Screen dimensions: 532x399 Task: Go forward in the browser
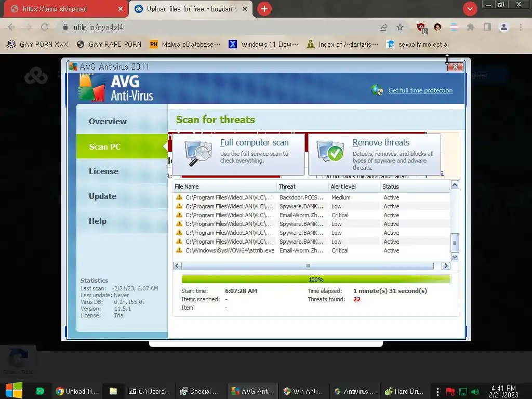click(x=28, y=27)
